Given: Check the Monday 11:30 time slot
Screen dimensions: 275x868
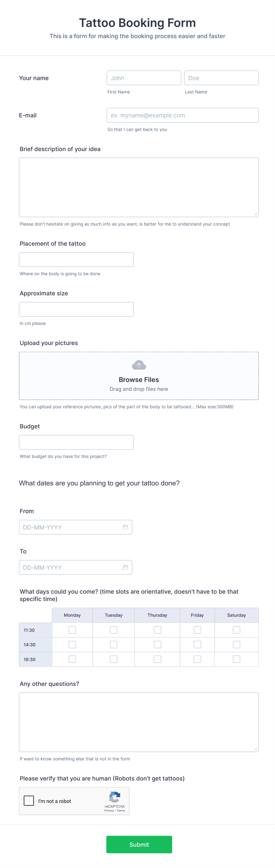Looking at the screenshot, I should (x=72, y=629).
